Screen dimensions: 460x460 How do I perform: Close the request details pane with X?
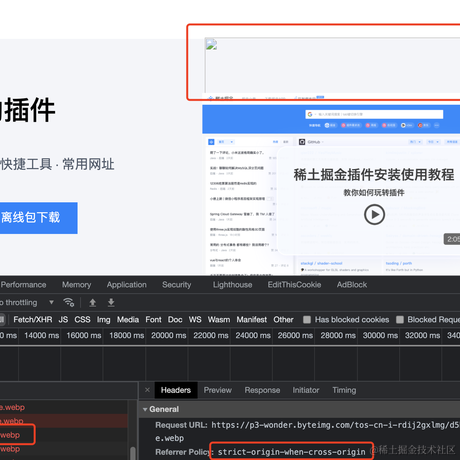tap(147, 390)
